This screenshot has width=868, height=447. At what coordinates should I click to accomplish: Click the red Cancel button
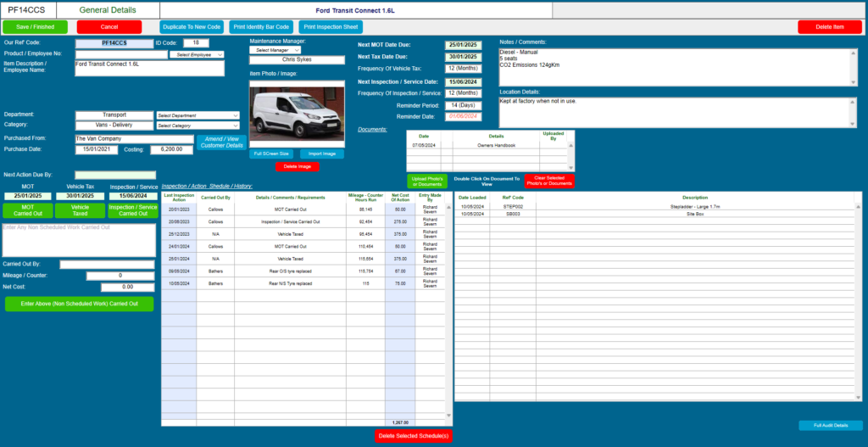(109, 26)
